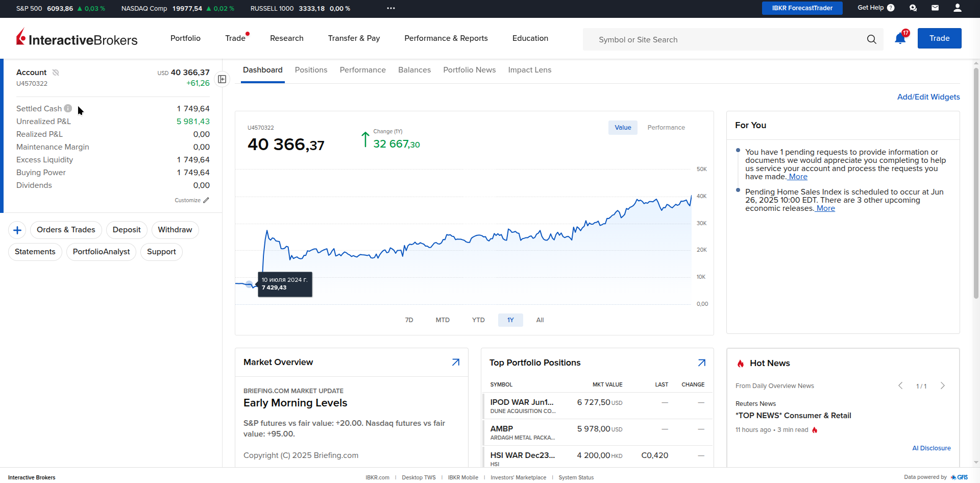Image resolution: width=980 pixels, height=483 pixels.
Task: Open the Education menu
Action: (530, 38)
